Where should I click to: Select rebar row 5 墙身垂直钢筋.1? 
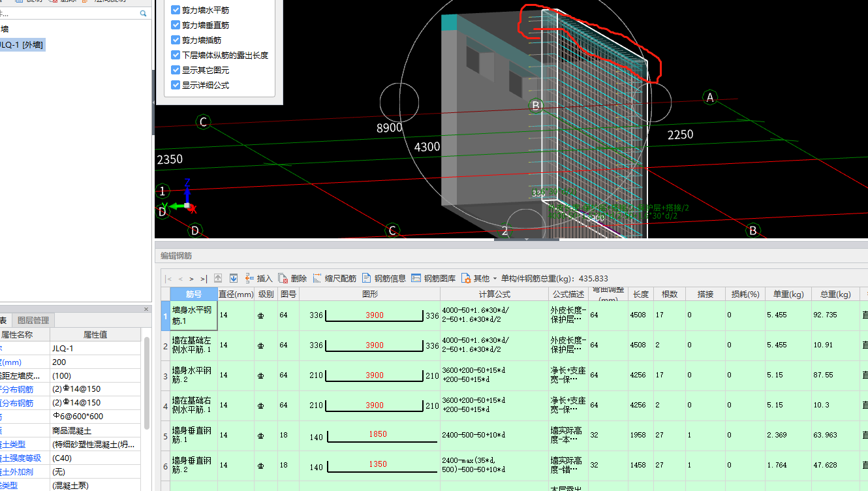[193, 436]
